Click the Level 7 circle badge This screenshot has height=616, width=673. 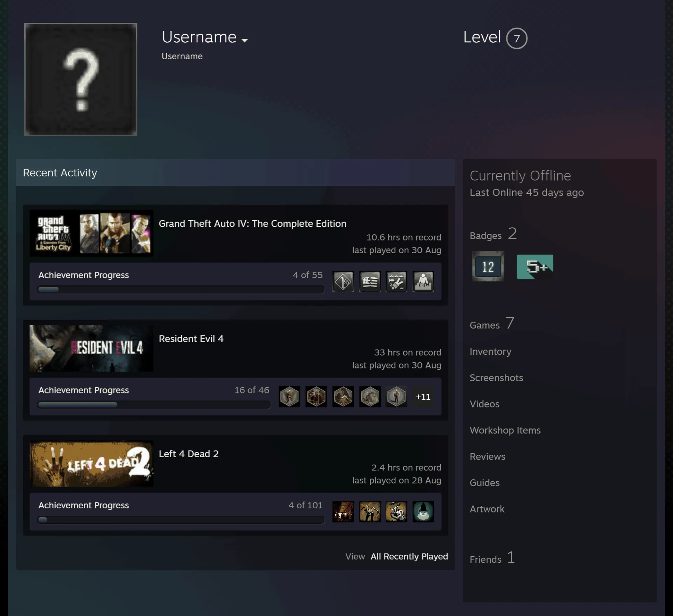[x=517, y=38]
